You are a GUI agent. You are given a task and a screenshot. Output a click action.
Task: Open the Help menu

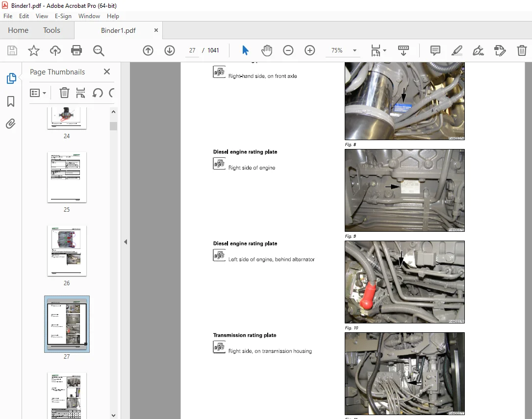113,16
